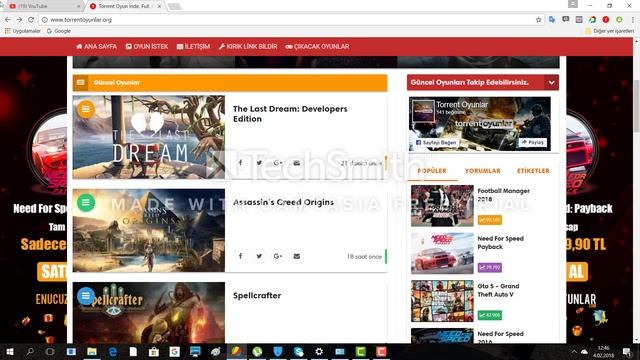Reload the page with refresh icon
The width and height of the screenshot is (640, 360).
pyautogui.click(x=31, y=20)
